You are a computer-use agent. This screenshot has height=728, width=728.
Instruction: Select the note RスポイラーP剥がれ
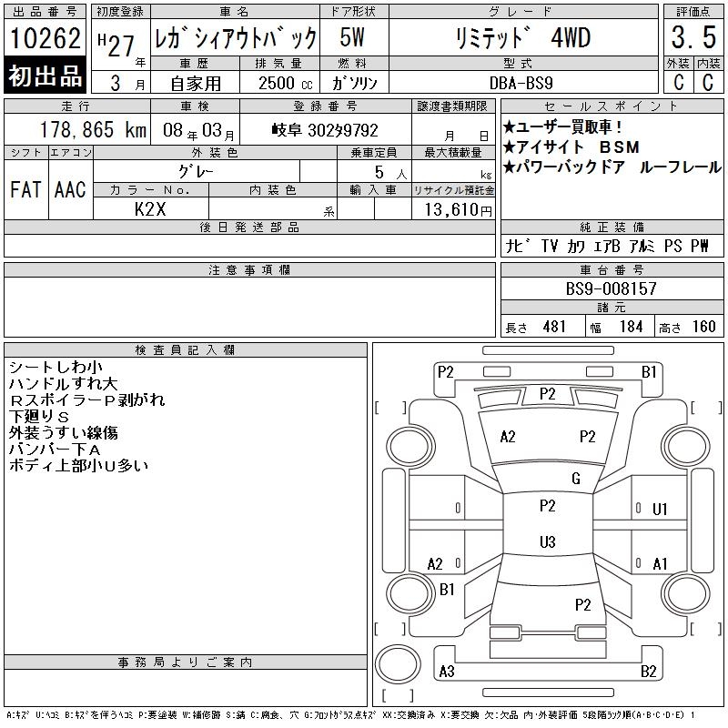point(86,399)
